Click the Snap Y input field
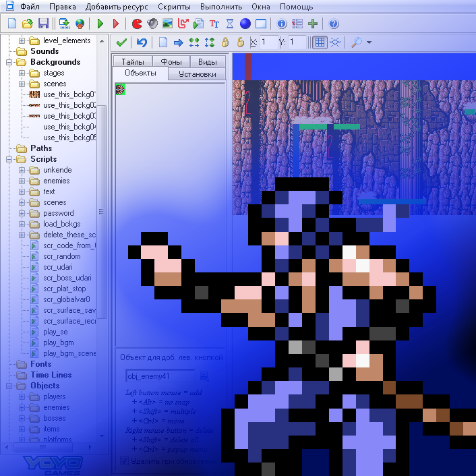 296,42
